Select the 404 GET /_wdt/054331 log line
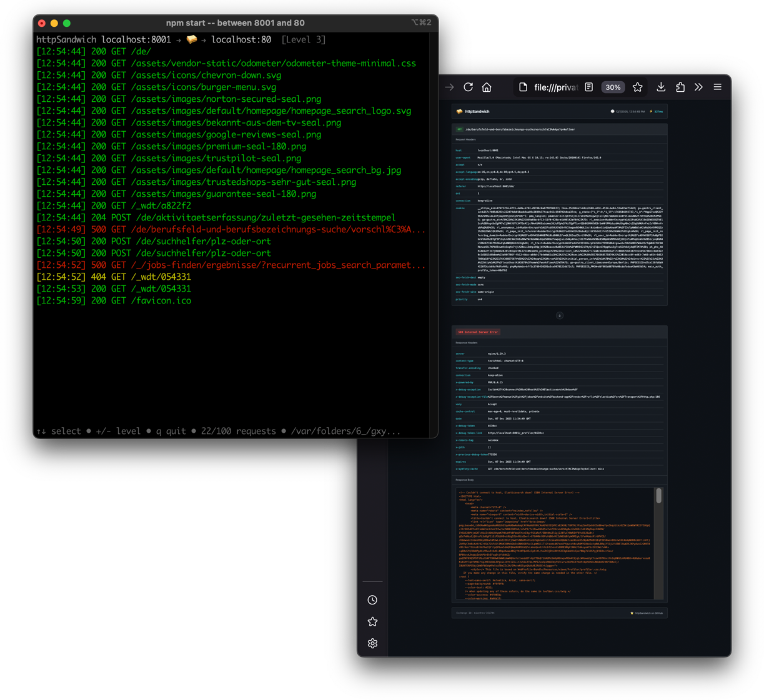This screenshot has height=700, width=764. click(x=114, y=277)
